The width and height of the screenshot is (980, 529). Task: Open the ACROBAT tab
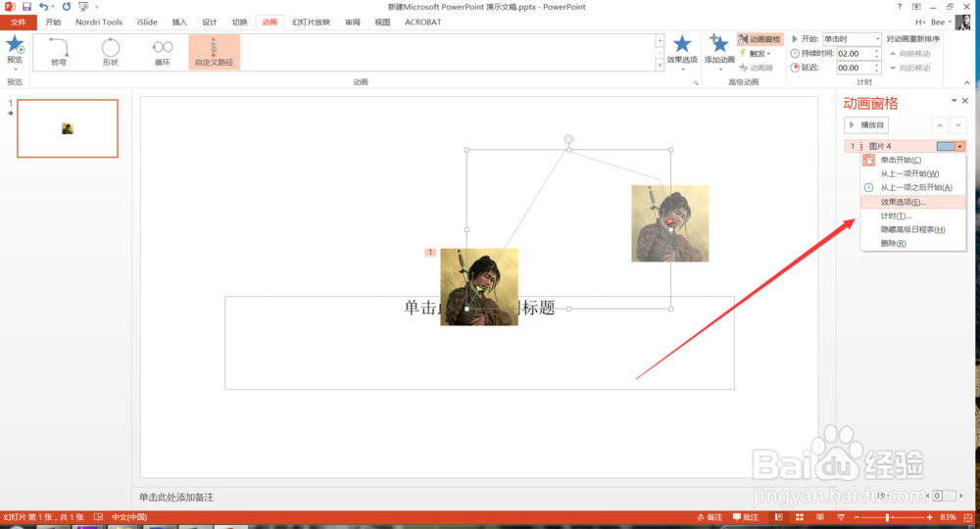422,22
